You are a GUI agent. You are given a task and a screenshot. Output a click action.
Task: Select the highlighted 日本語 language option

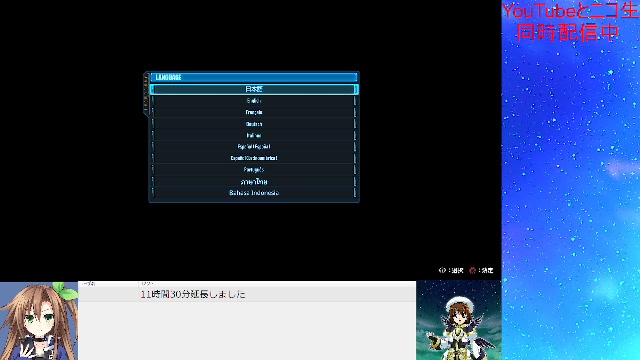click(253, 89)
